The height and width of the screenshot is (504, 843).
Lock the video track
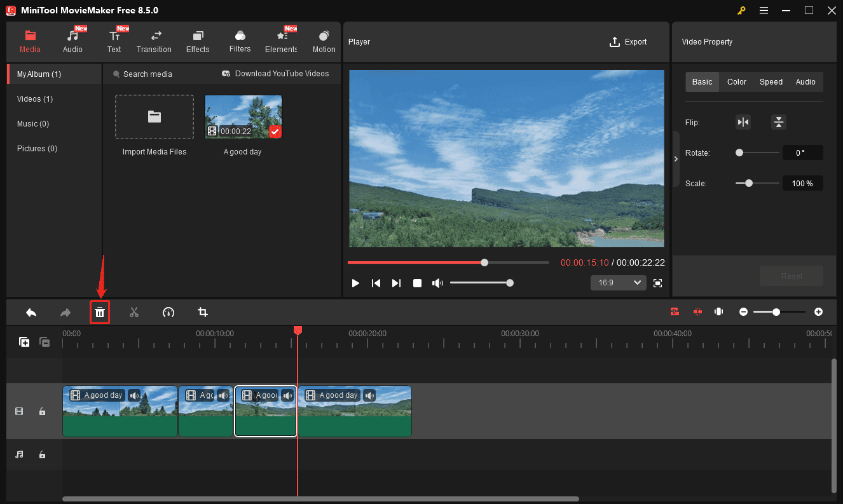tap(42, 411)
